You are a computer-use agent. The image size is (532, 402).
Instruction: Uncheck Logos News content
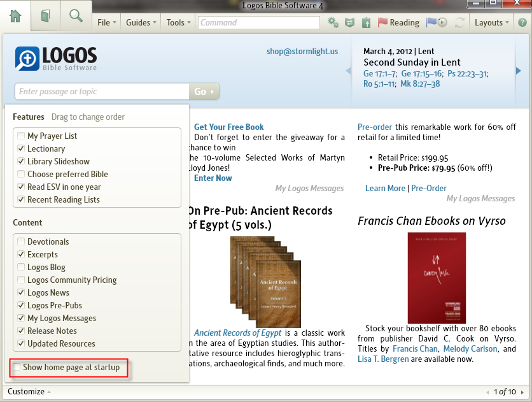pyautogui.click(x=21, y=292)
